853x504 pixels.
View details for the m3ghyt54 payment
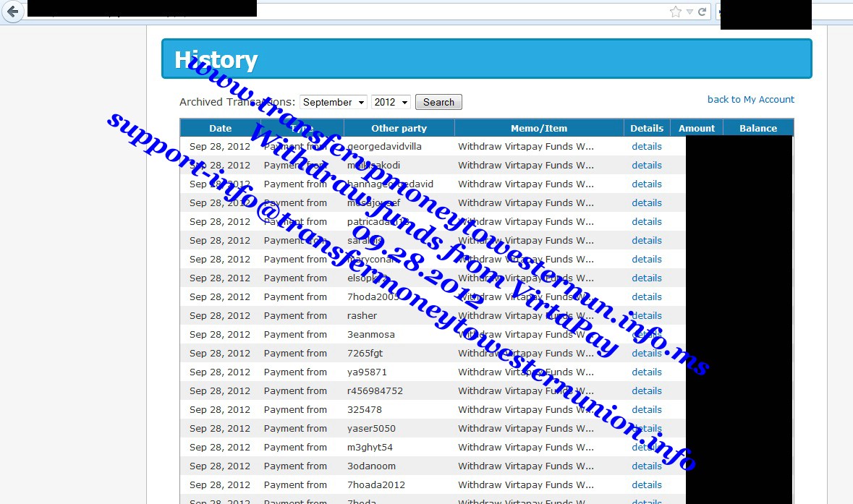pyautogui.click(x=646, y=447)
